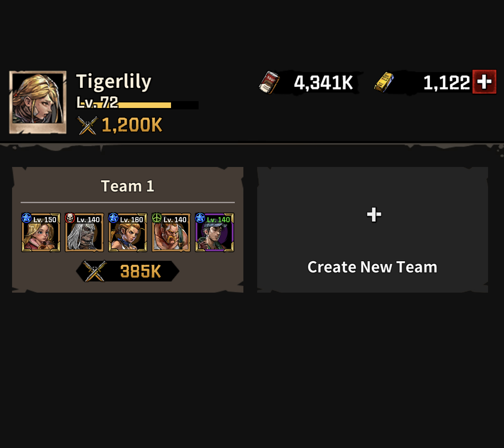Click the gold bar currency icon

(x=384, y=82)
